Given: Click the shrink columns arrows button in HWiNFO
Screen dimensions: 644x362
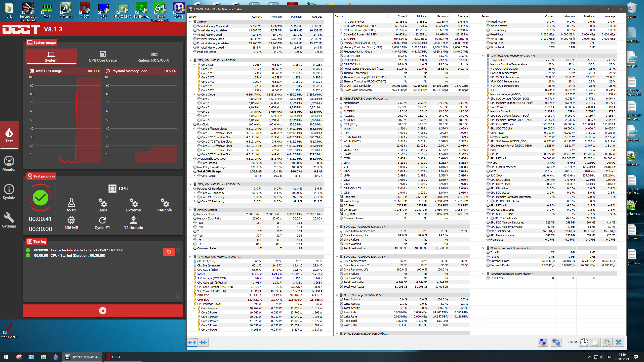Looking at the screenshot, I should [x=203, y=342].
